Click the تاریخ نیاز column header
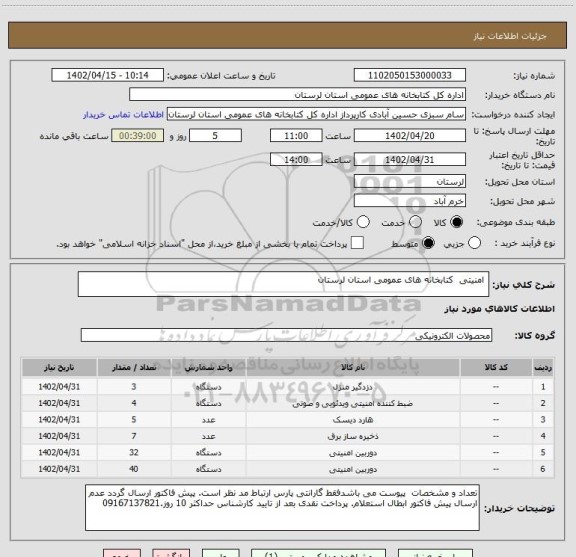The height and width of the screenshot is (557, 576). (59, 367)
